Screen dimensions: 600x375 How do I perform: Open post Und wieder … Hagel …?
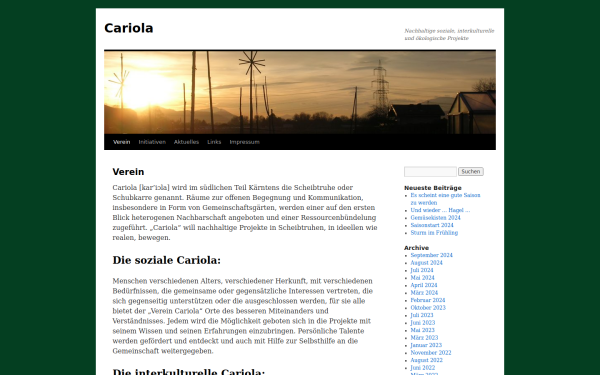[x=440, y=210]
